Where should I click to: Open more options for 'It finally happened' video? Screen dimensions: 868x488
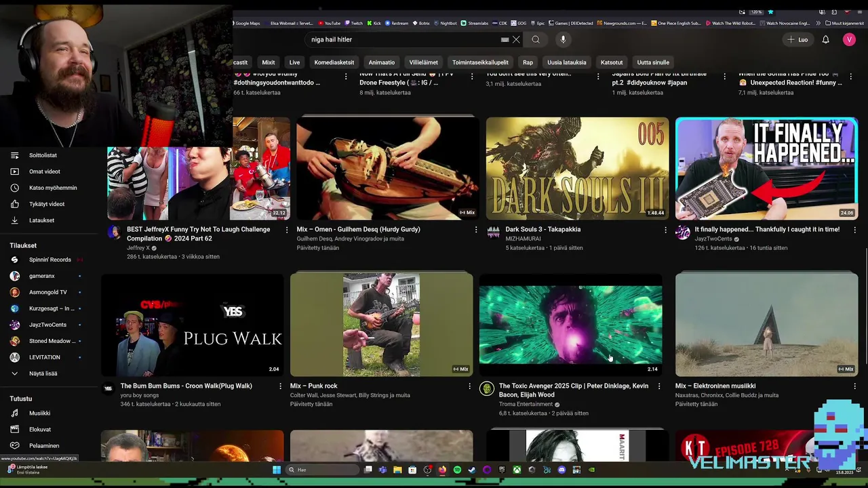[854, 230]
